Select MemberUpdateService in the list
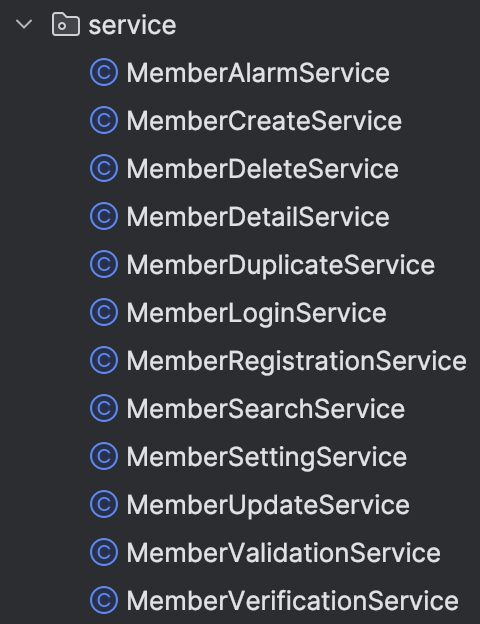Image resolution: width=480 pixels, height=624 pixels. pos(268,505)
